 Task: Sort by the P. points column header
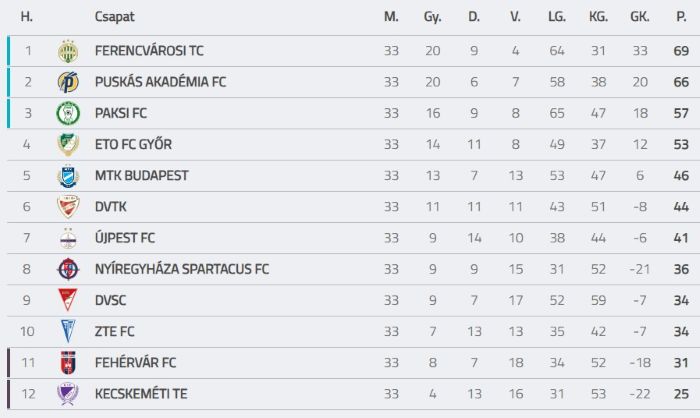(x=681, y=17)
